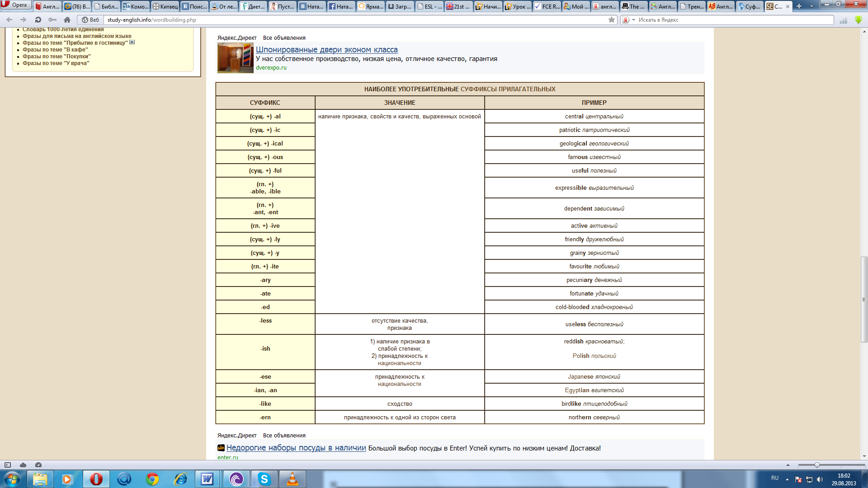This screenshot has height=488, width=868.
Task: Click the Искать в Яндекс search field
Action: pyautogui.click(x=735, y=20)
